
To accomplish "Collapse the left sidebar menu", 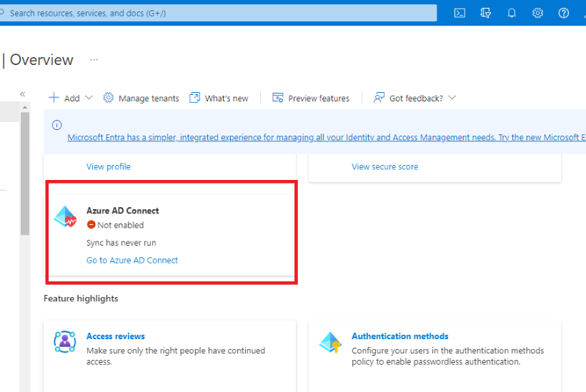I will (x=23, y=94).
